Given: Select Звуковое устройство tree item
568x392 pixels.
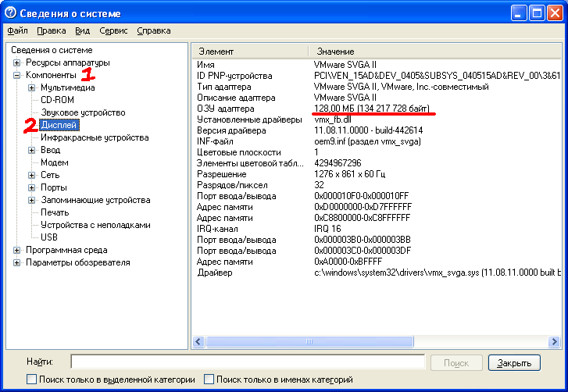Looking at the screenshot, I should [83, 112].
